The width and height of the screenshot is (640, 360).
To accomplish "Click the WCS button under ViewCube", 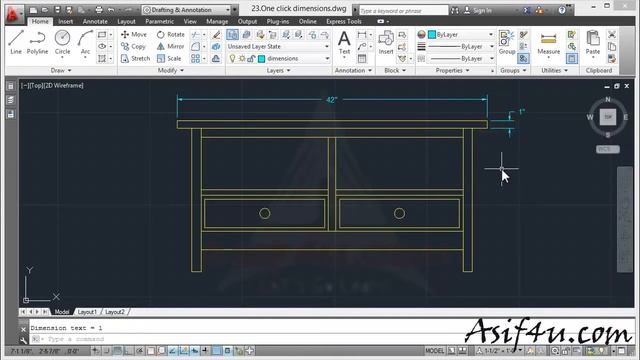I will click(607, 149).
